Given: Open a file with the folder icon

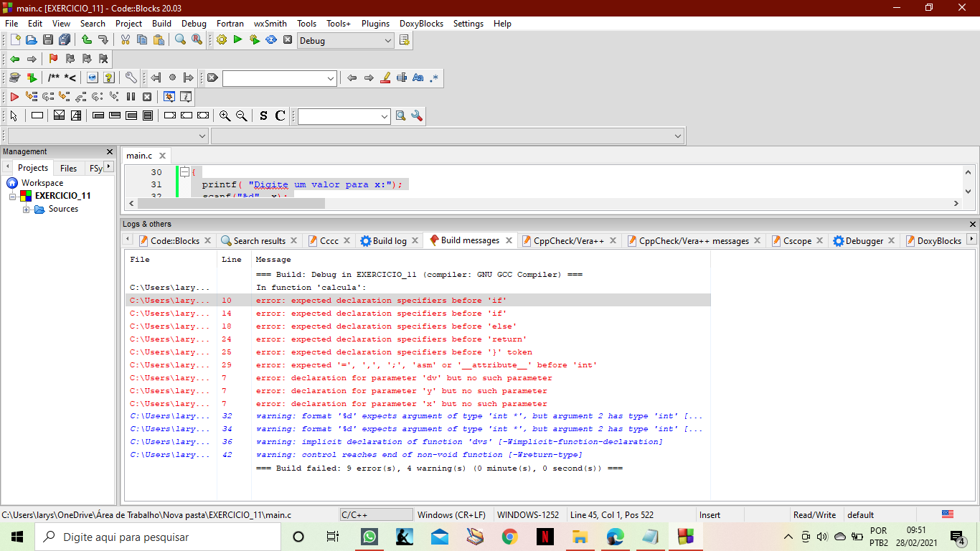Looking at the screenshot, I should [x=32, y=40].
